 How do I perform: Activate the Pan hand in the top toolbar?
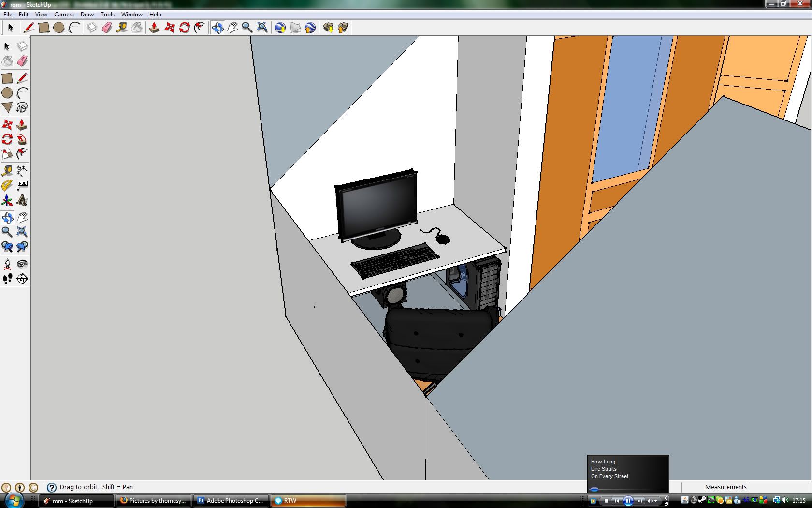coord(232,28)
